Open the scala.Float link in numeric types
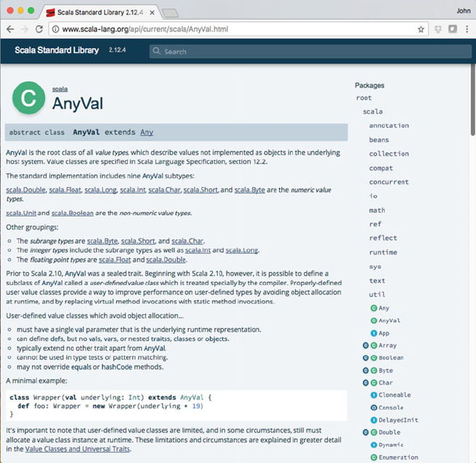The image size is (476, 463). (65, 190)
